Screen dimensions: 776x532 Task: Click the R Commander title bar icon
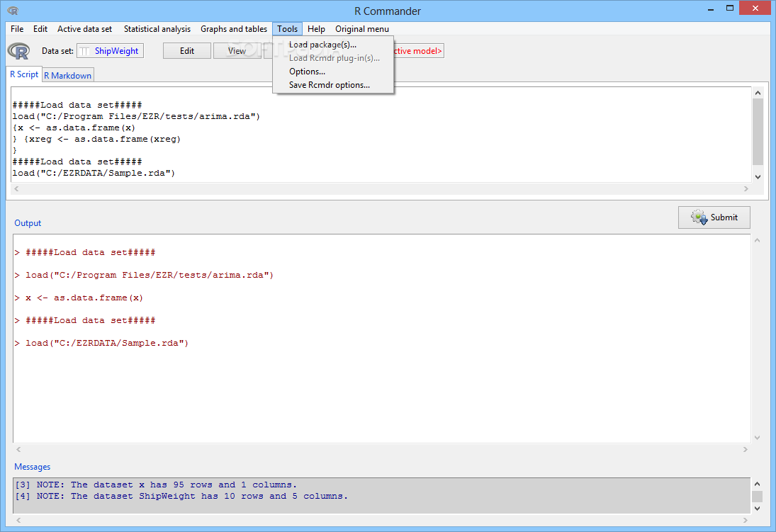coord(13,11)
